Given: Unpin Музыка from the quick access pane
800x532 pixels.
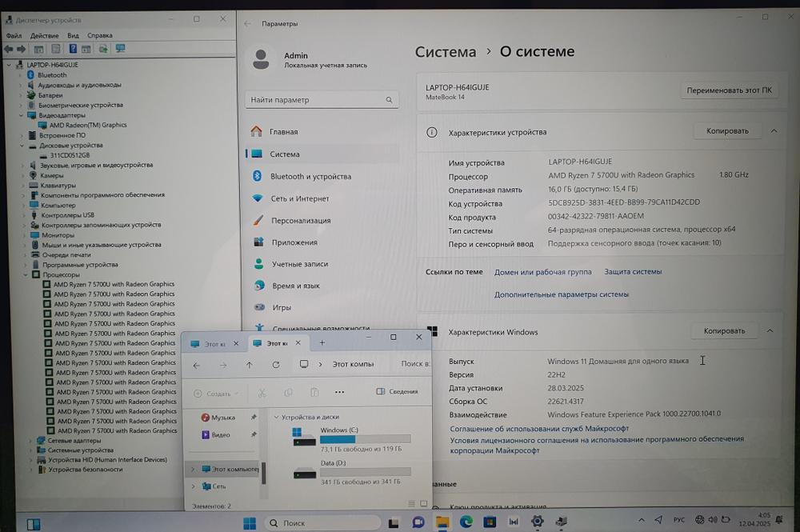Looking at the screenshot, I should point(254,418).
